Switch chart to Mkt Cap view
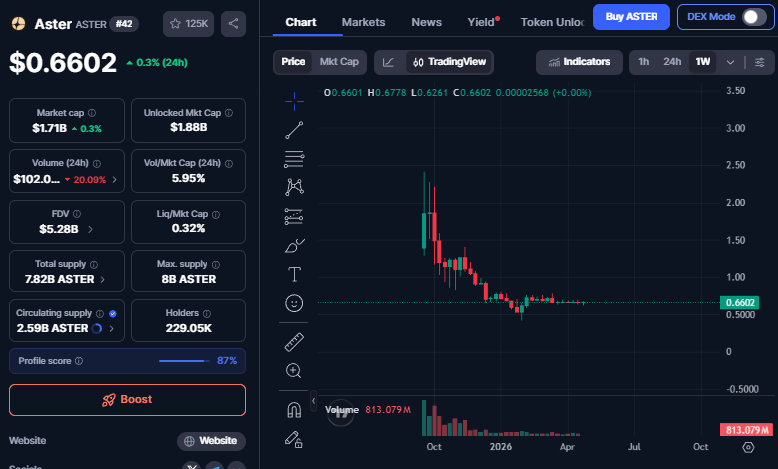 pos(339,62)
